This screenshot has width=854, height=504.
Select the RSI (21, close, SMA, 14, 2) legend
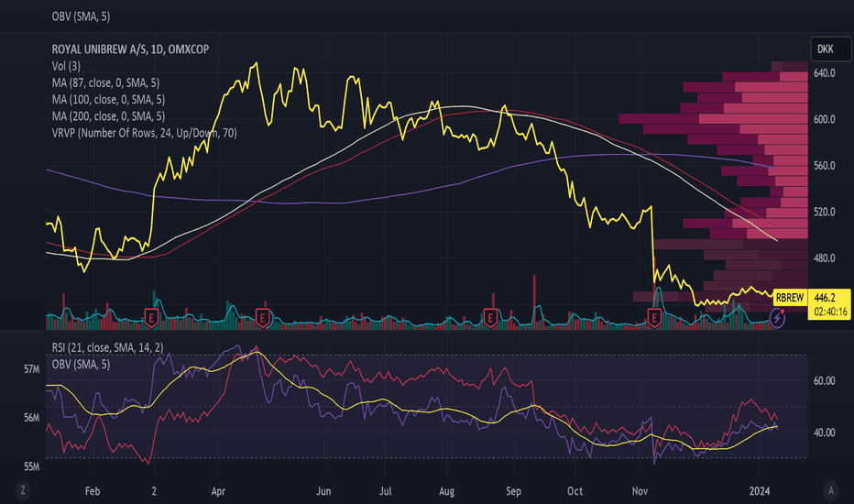point(107,347)
